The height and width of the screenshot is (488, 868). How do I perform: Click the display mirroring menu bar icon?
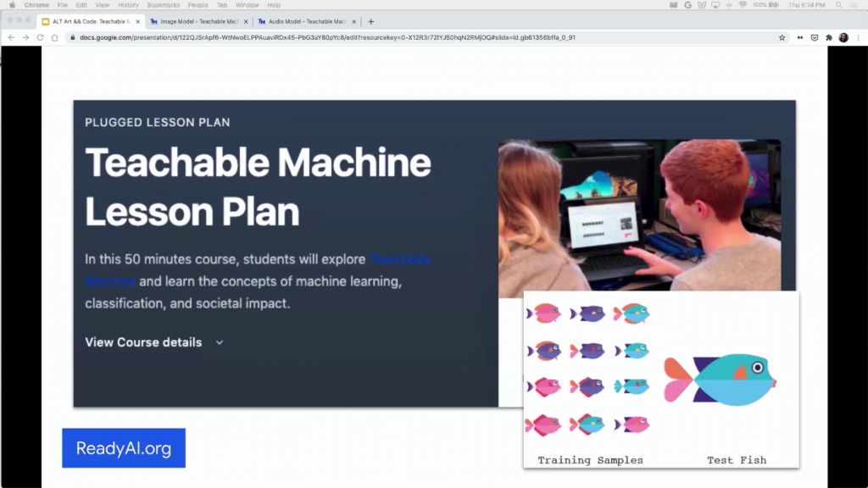click(715, 5)
